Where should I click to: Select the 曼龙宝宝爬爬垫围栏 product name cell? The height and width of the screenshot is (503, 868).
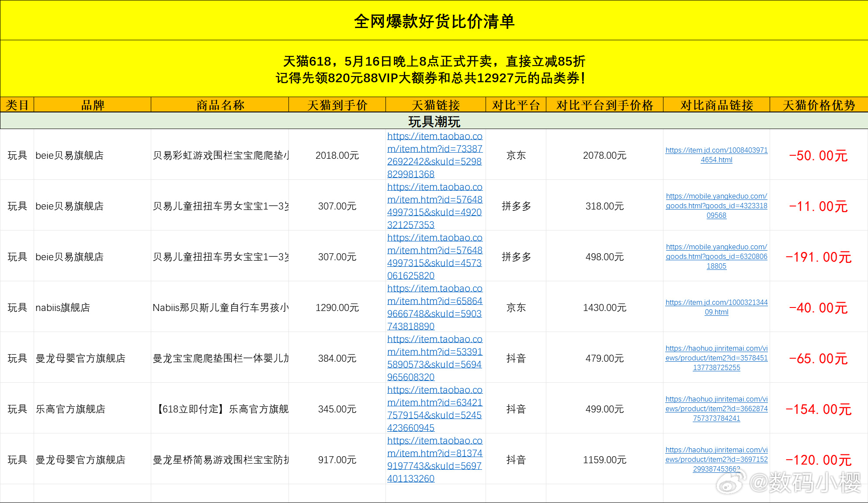[x=220, y=358]
